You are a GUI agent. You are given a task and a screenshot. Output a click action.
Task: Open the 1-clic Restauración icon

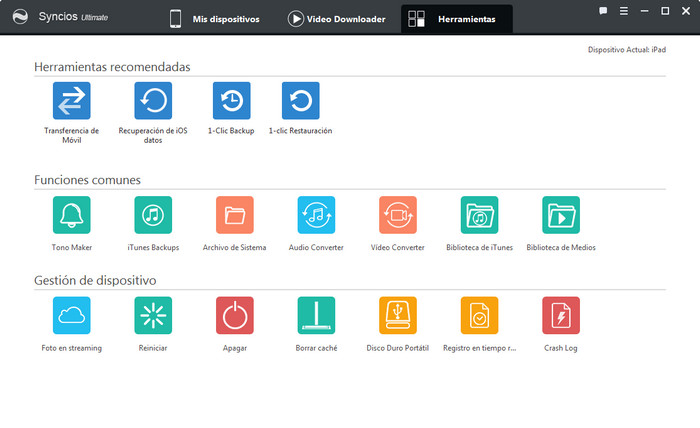[300, 100]
